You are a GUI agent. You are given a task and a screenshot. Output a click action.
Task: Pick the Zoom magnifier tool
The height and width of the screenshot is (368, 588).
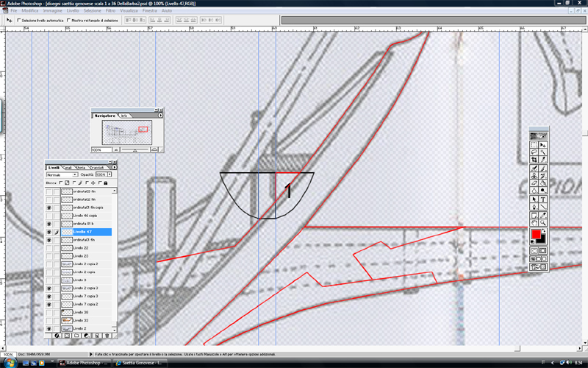pyautogui.click(x=543, y=222)
